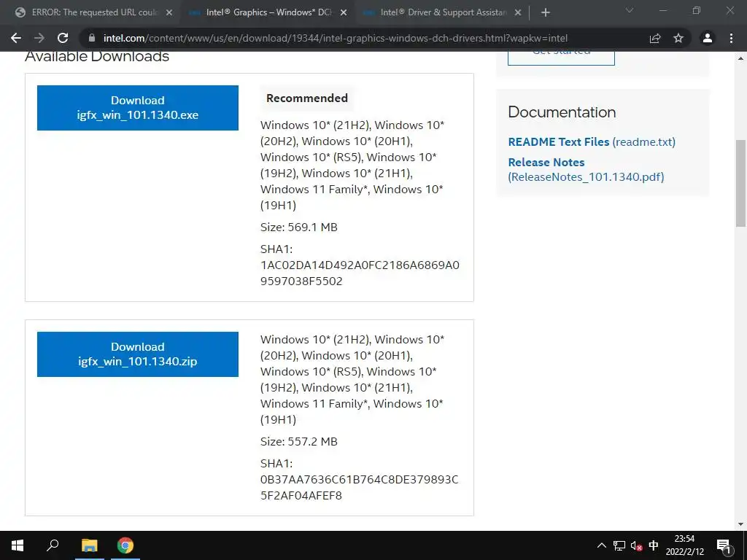This screenshot has height=560, width=747.
Task: Click the browser forward arrow
Action: click(39, 38)
